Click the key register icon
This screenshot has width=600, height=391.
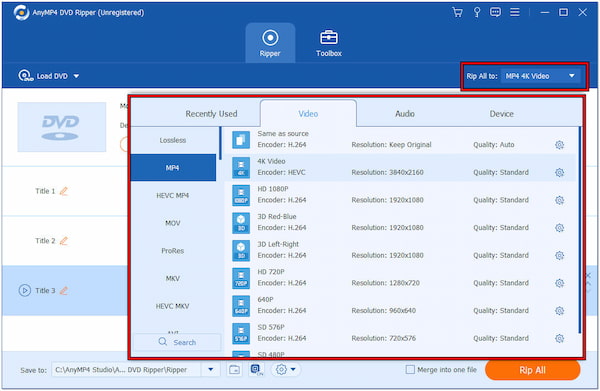(x=477, y=12)
